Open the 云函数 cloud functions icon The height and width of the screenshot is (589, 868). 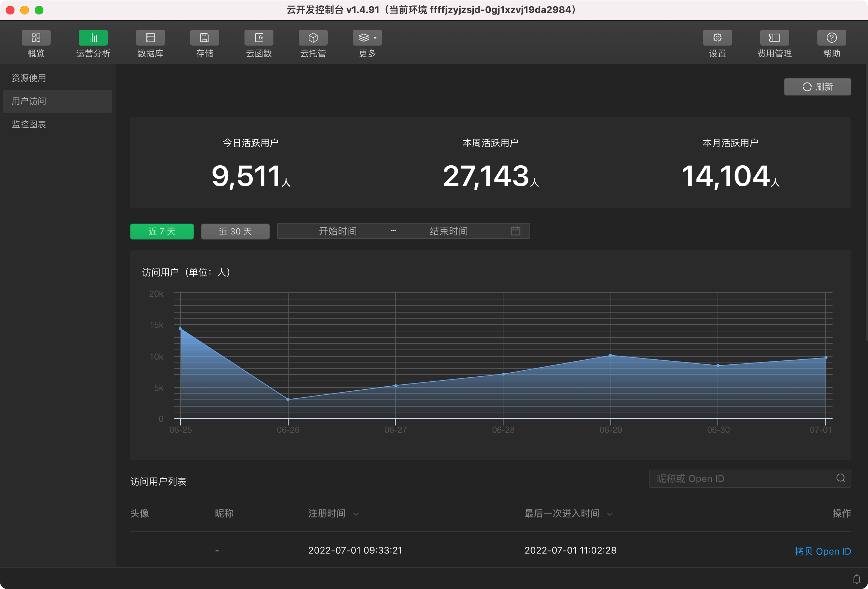pos(259,38)
